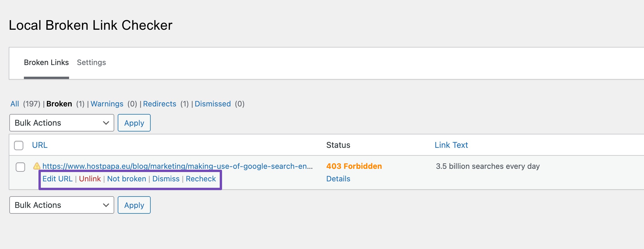Filter by Warnings links
This screenshot has height=249, width=644.
pyautogui.click(x=107, y=104)
